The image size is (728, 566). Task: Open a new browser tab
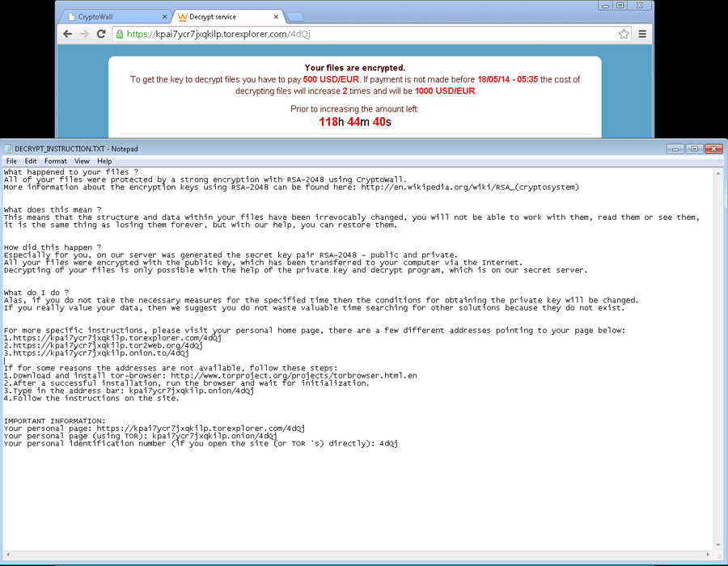[x=294, y=17]
